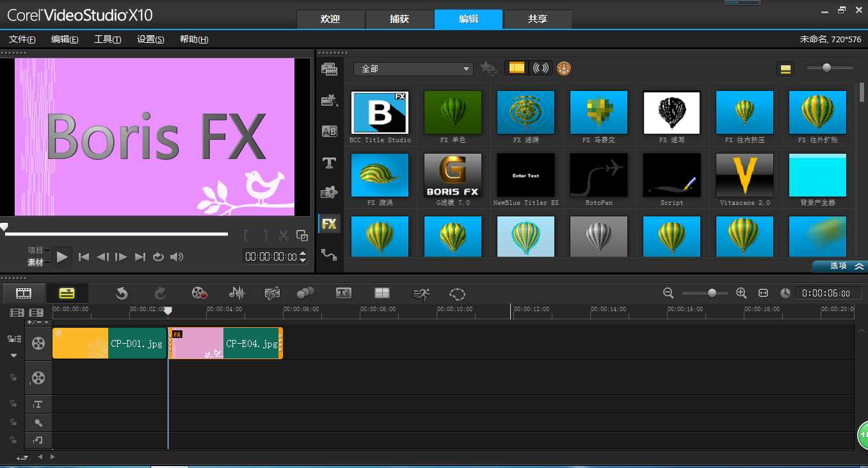The width and height of the screenshot is (868, 468).
Task: Open the Multi-Camera Editor
Action: [382, 293]
